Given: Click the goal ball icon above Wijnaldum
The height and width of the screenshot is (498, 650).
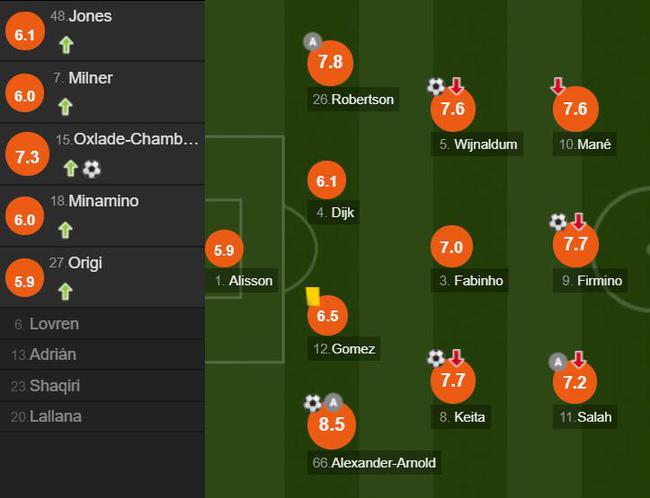Looking at the screenshot, I should (436, 86).
